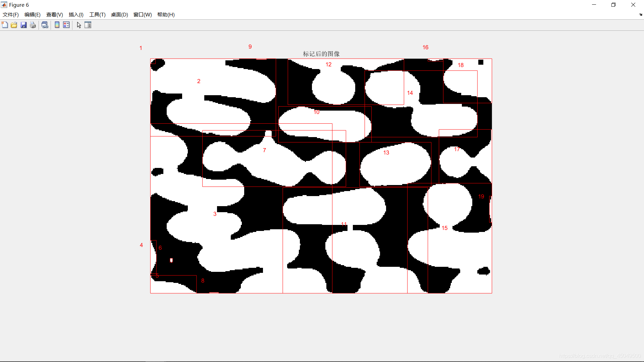Click the dock figure arrow at top right
This screenshot has width=644, height=362.
(640, 15)
